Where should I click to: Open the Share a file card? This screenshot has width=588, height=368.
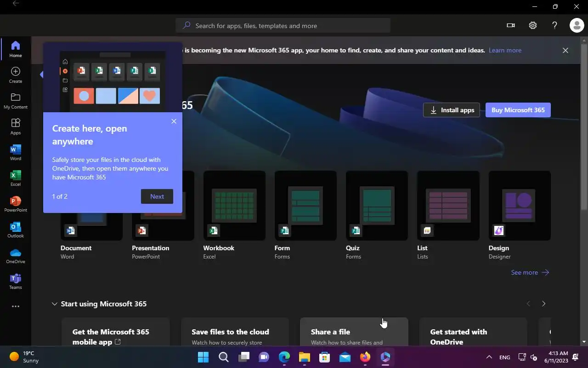(x=354, y=331)
